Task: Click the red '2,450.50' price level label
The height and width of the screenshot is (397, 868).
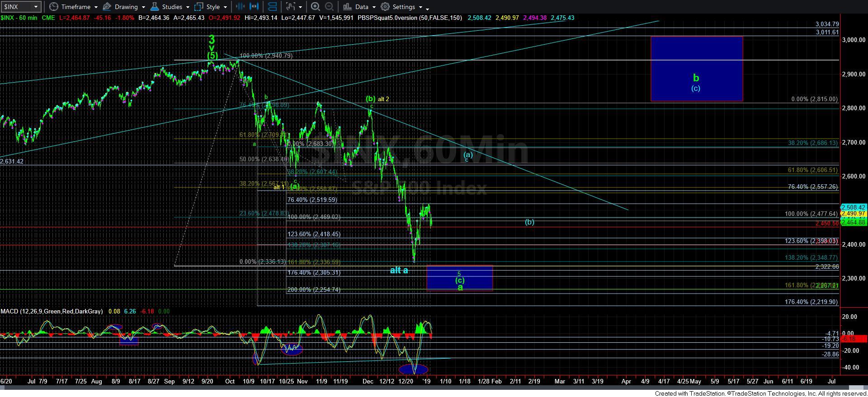Action: (x=827, y=224)
